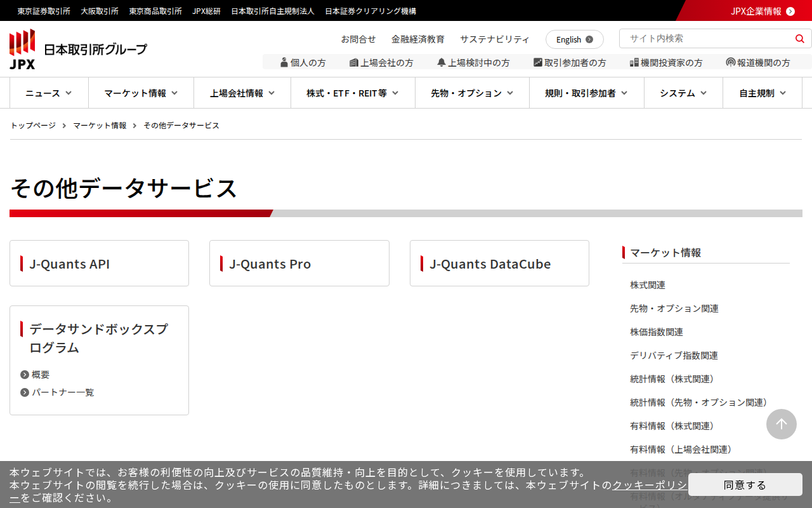Select デリバティブ指数関連 in the sidebar
This screenshot has width=812, height=508.
pos(674,356)
